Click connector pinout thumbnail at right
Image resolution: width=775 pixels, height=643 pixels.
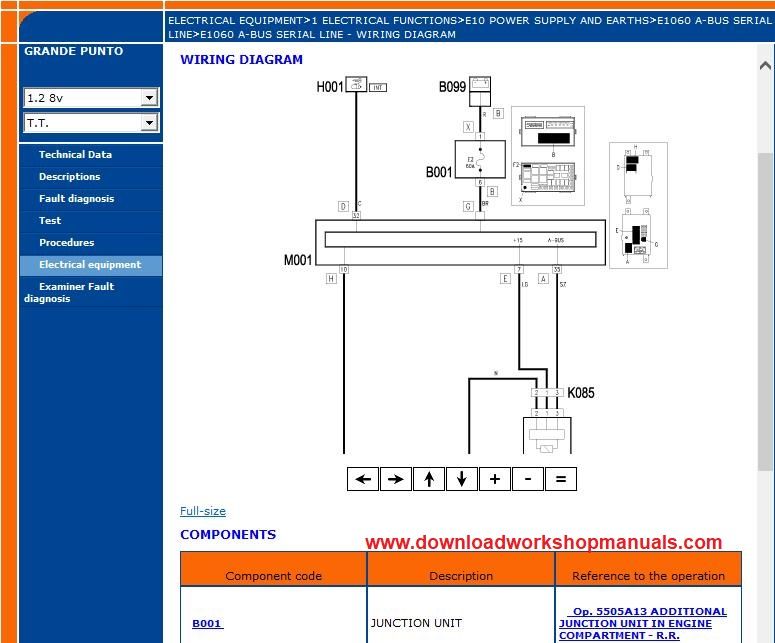point(638,205)
